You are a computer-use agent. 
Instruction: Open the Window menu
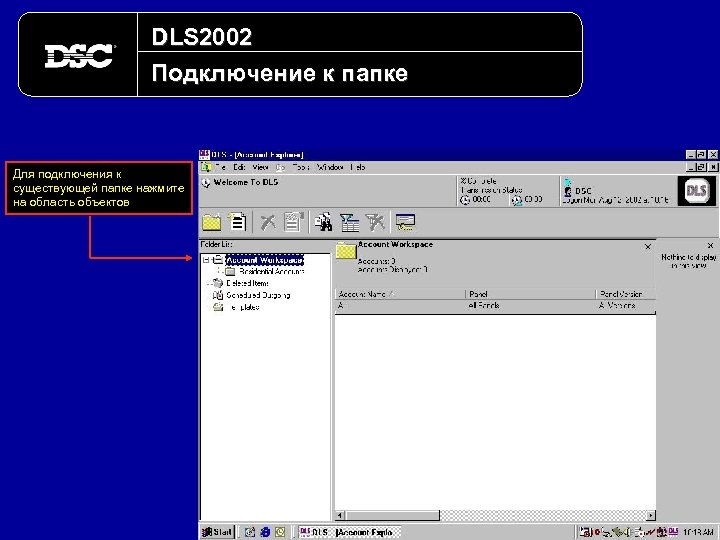(x=330, y=167)
